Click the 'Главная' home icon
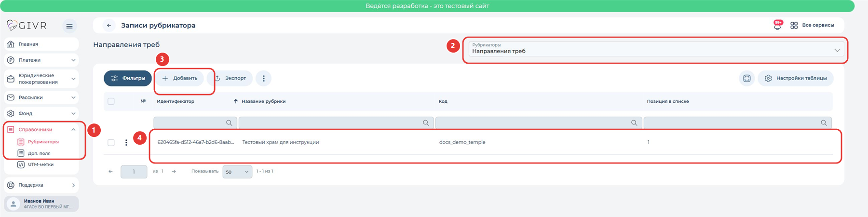The width and height of the screenshot is (868, 217). [x=11, y=44]
